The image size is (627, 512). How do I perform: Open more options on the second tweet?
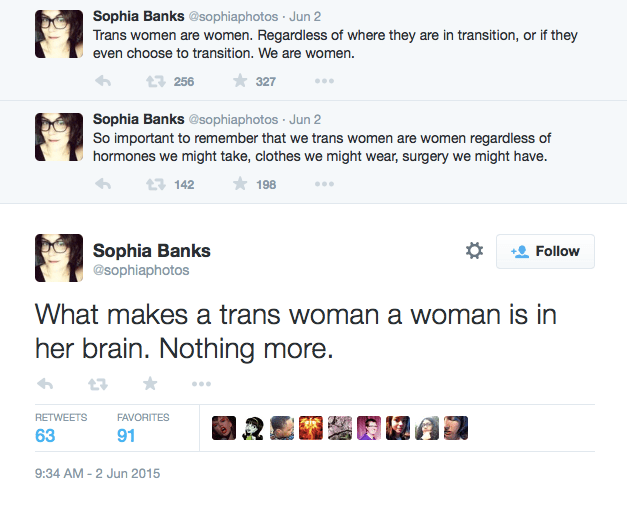(324, 184)
